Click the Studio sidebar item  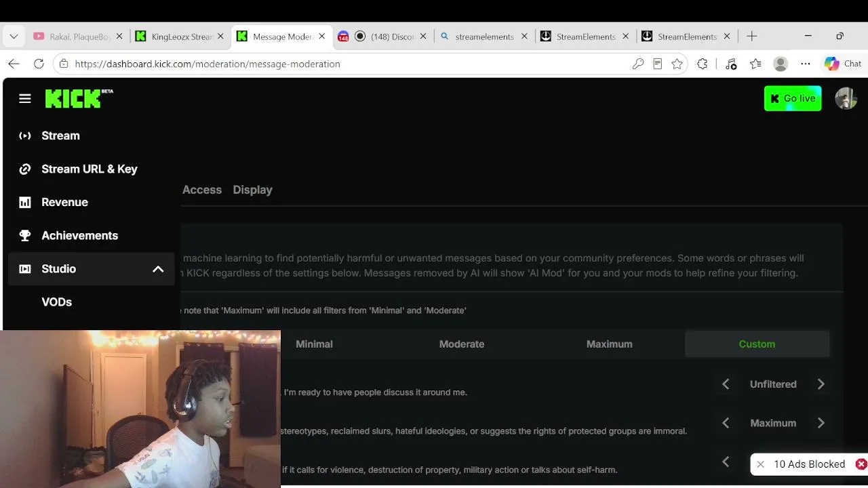[92, 268]
